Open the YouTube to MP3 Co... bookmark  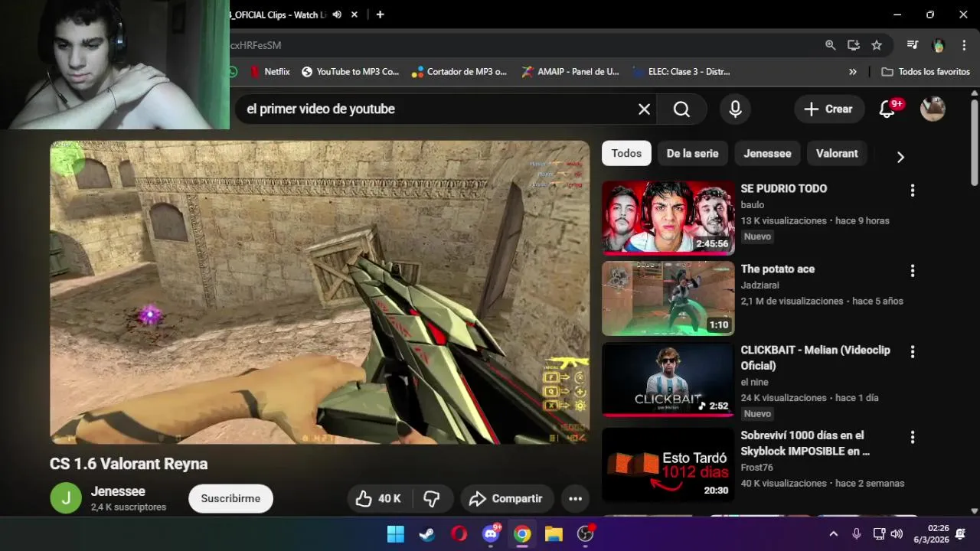click(350, 72)
